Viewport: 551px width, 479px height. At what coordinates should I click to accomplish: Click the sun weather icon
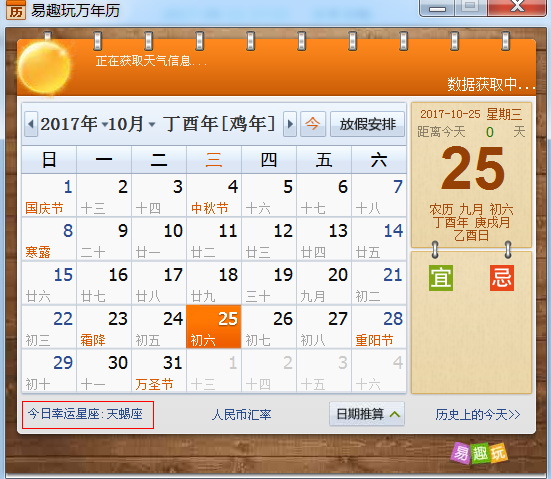coord(44,67)
